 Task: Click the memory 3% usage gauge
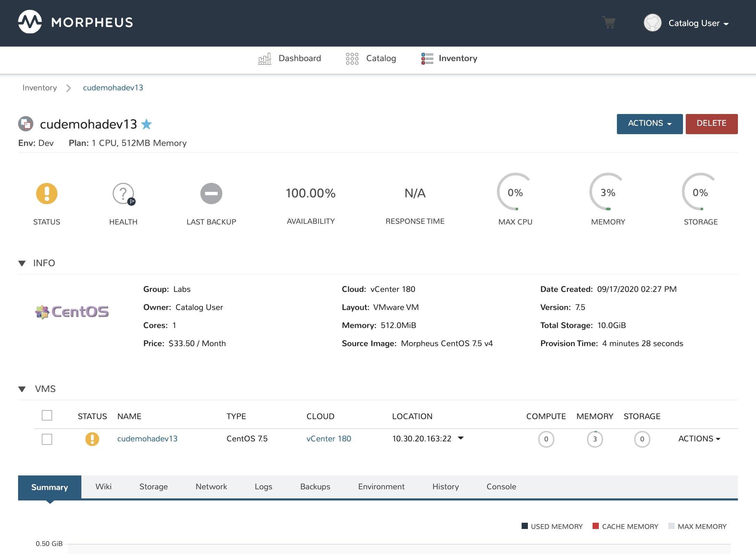pyautogui.click(x=608, y=192)
